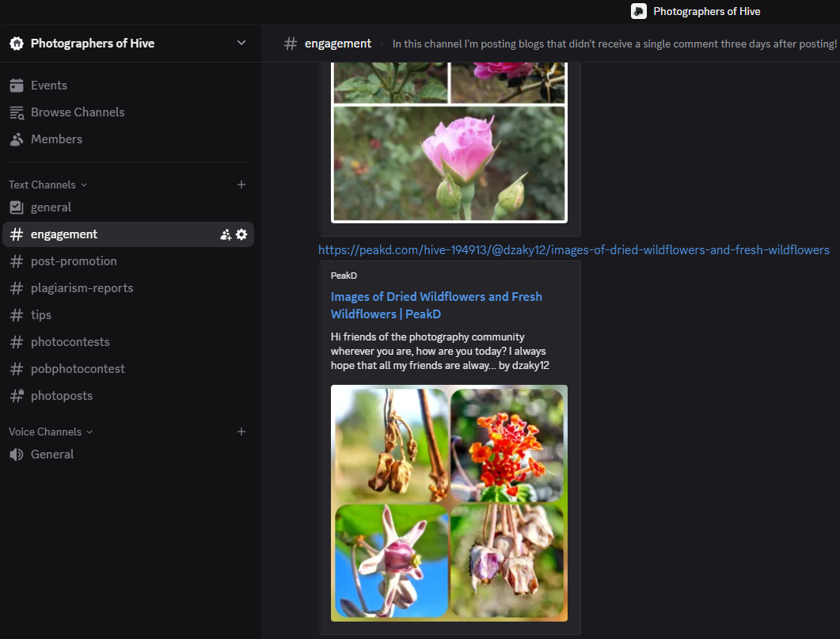
Task: Click create invite icon on engagement channel
Action: (226, 234)
